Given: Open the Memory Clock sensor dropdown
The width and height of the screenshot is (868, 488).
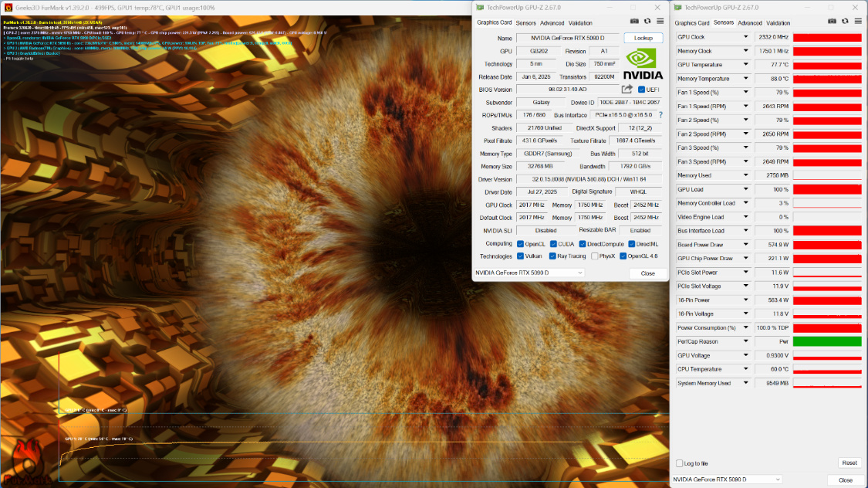Looking at the screenshot, I should [x=745, y=51].
